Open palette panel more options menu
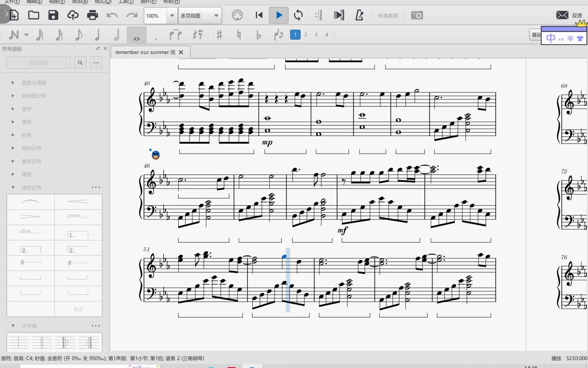This screenshot has width=588, height=368. point(96,63)
